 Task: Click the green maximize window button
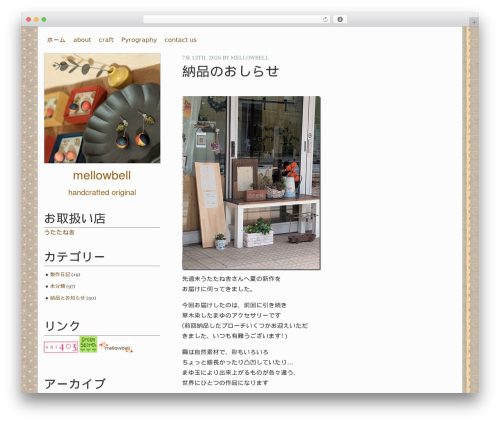[x=44, y=19]
